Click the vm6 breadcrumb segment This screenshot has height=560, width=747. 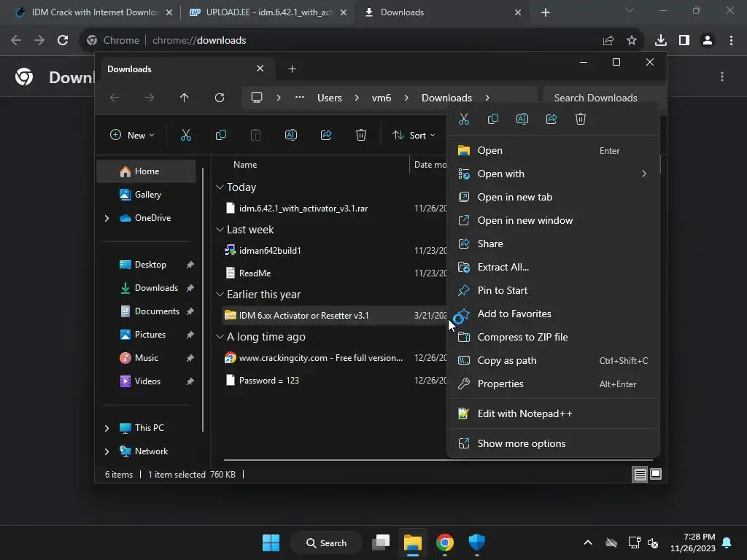tap(382, 98)
